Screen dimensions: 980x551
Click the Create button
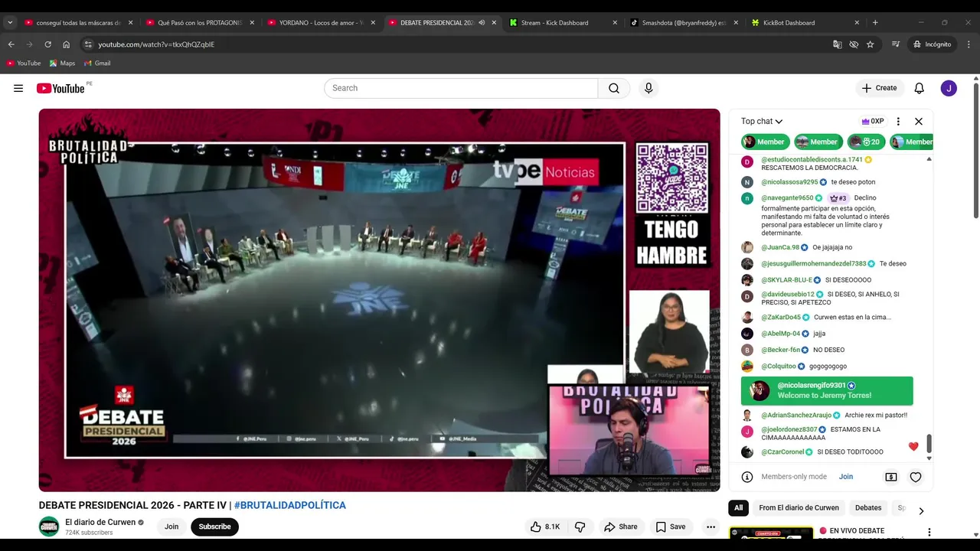pos(879,88)
